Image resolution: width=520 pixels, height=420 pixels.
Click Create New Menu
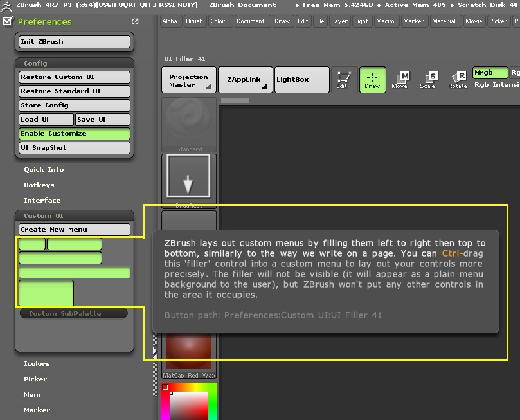click(75, 230)
